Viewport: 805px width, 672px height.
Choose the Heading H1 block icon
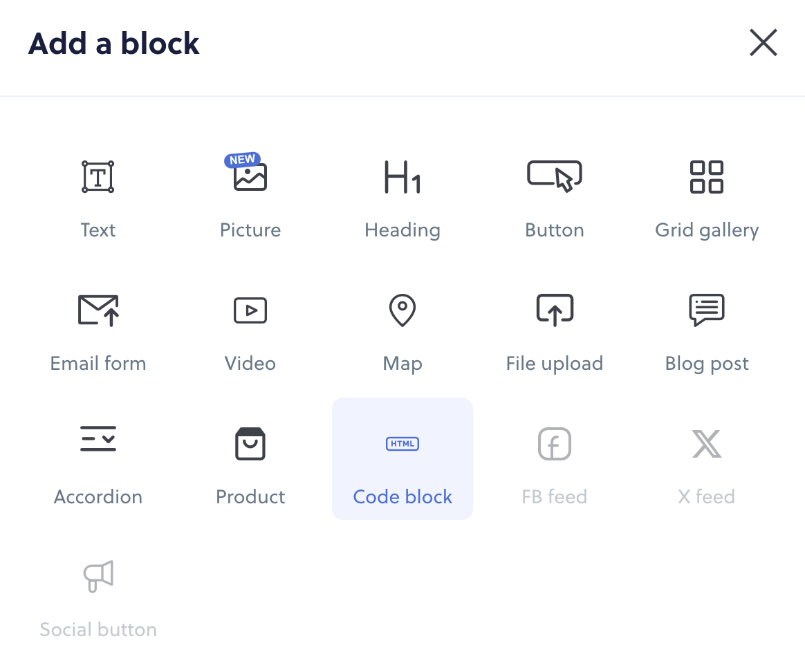pos(402,177)
